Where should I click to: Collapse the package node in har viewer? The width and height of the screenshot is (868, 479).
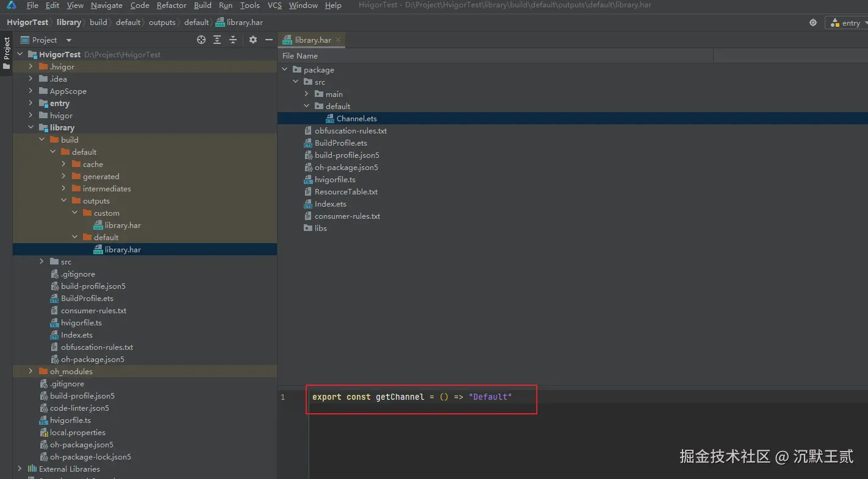pos(285,69)
